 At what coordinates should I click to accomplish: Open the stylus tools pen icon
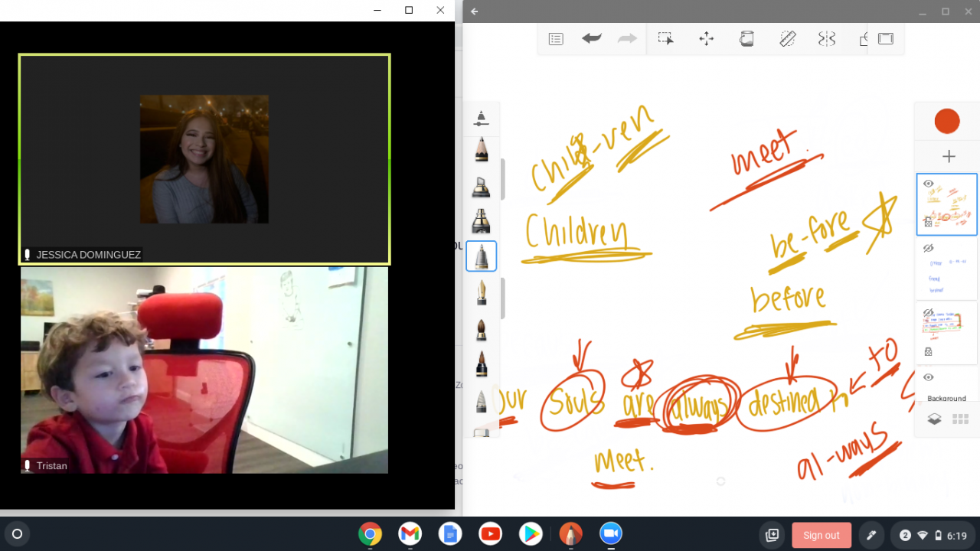pyautogui.click(x=871, y=535)
